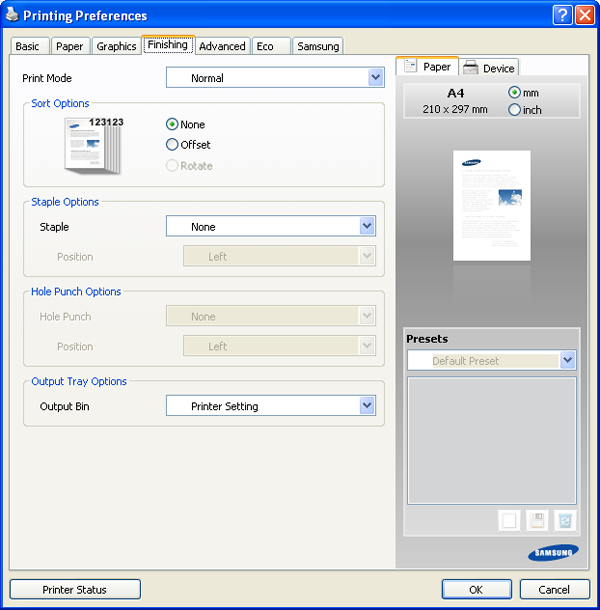Click the help question mark button
The height and width of the screenshot is (610, 600).
pyautogui.click(x=562, y=15)
